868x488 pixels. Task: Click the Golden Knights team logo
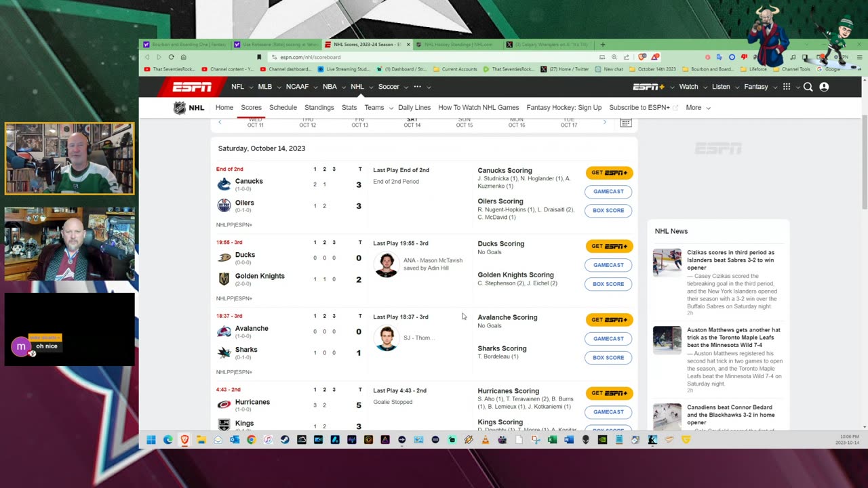pos(224,279)
